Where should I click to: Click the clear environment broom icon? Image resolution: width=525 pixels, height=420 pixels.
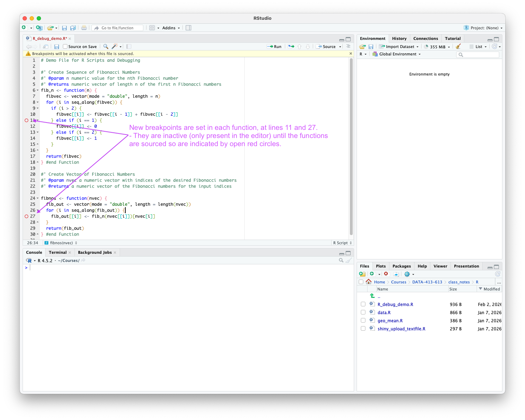click(458, 47)
